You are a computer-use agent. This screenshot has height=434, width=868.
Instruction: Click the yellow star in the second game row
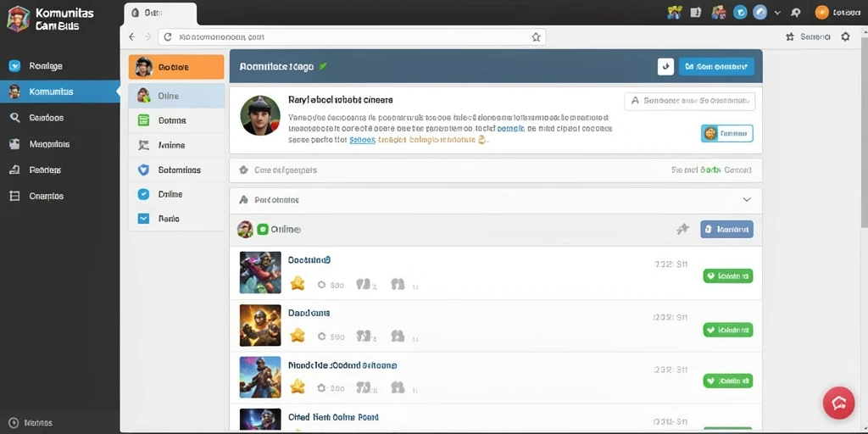(298, 335)
